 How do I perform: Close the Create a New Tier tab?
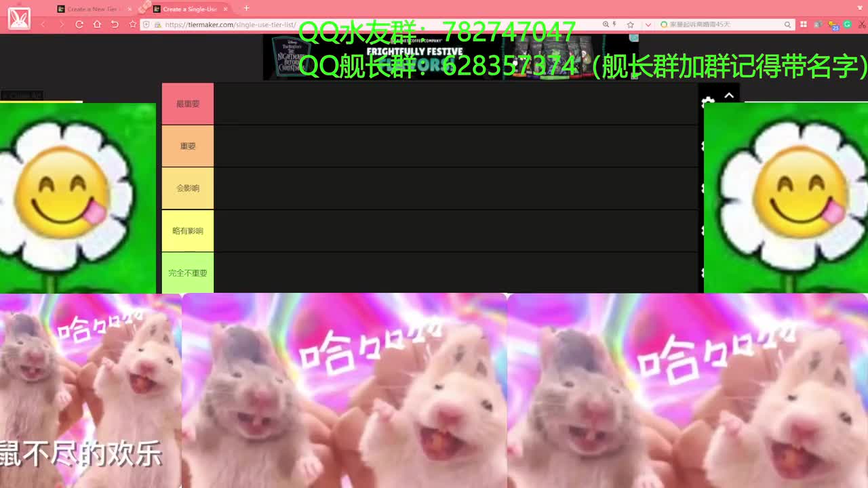[x=130, y=9]
